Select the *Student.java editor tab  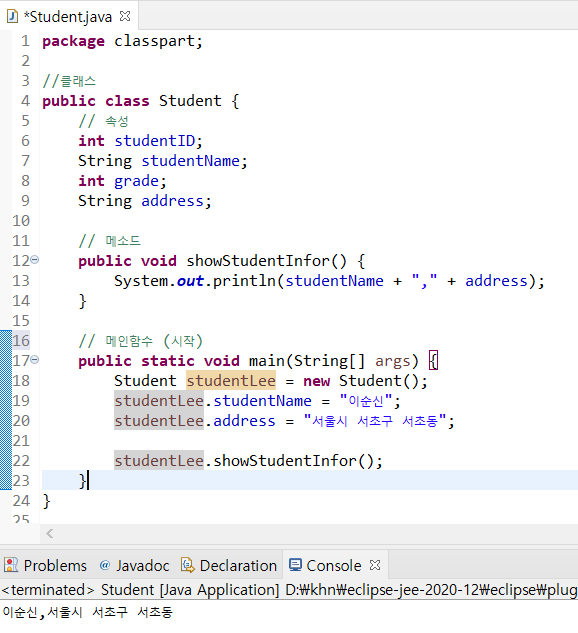point(69,17)
